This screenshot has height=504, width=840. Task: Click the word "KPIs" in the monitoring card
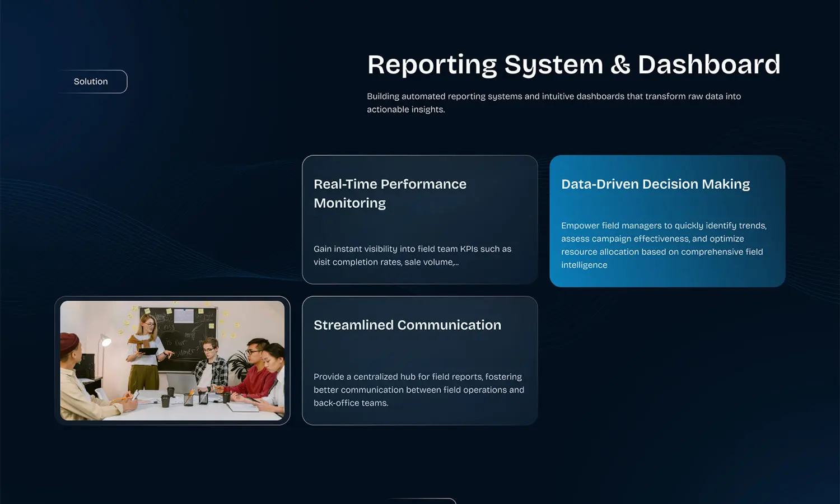[x=469, y=249]
